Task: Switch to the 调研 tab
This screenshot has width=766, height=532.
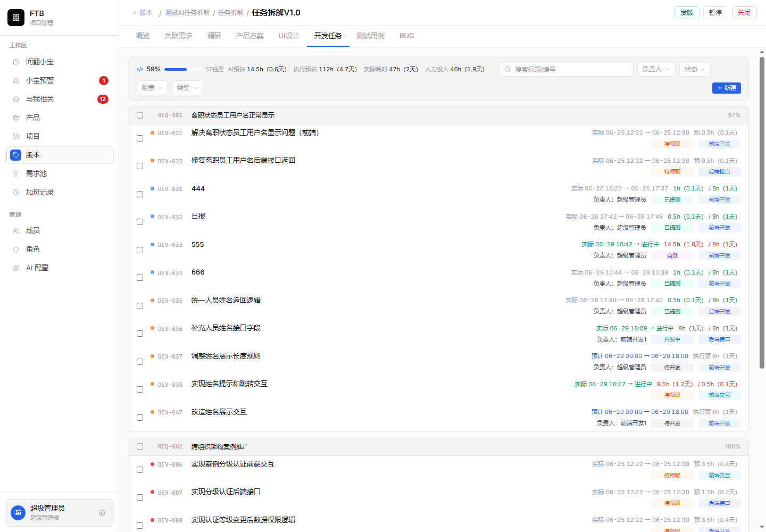Action: coord(214,36)
